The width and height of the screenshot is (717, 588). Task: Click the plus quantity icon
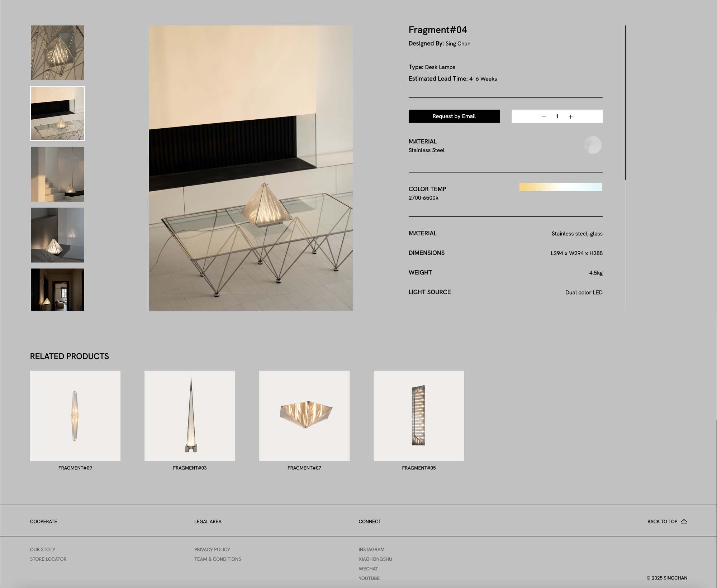point(570,117)
